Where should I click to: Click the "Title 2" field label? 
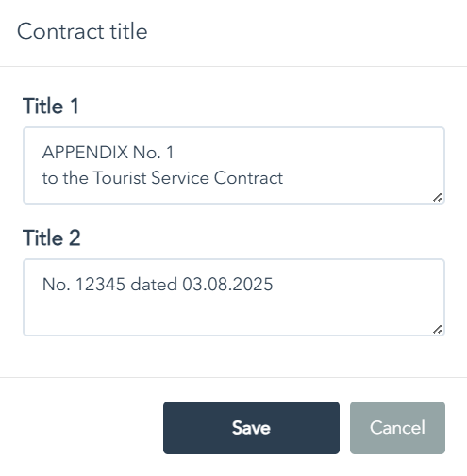pyautogui.click(x=52, y=238)
